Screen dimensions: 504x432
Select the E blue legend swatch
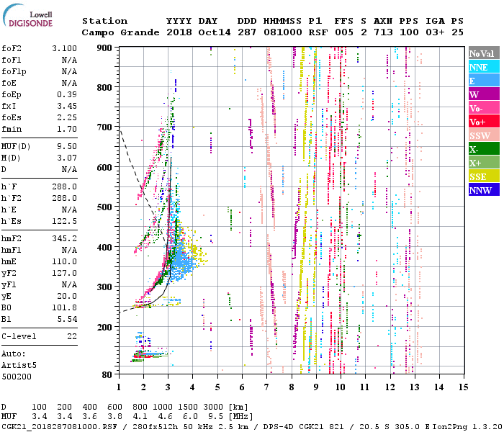tap(484, 81)
